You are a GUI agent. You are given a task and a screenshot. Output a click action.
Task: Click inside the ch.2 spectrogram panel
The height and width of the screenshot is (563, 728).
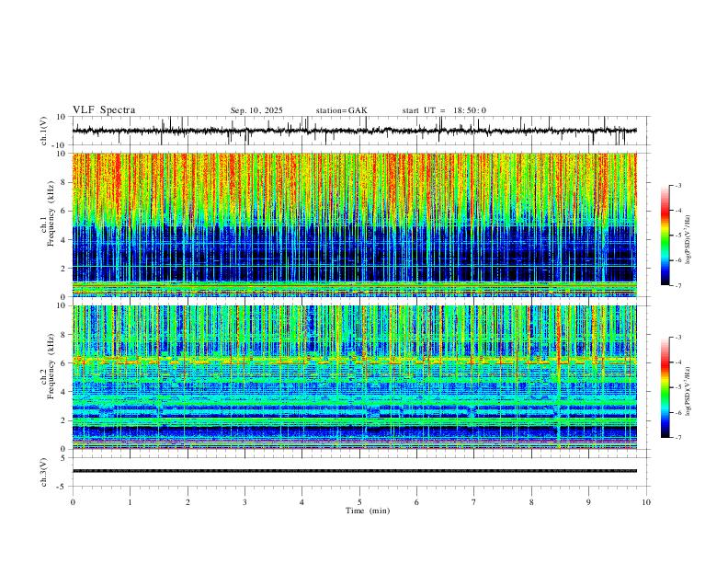coord(354,377)
